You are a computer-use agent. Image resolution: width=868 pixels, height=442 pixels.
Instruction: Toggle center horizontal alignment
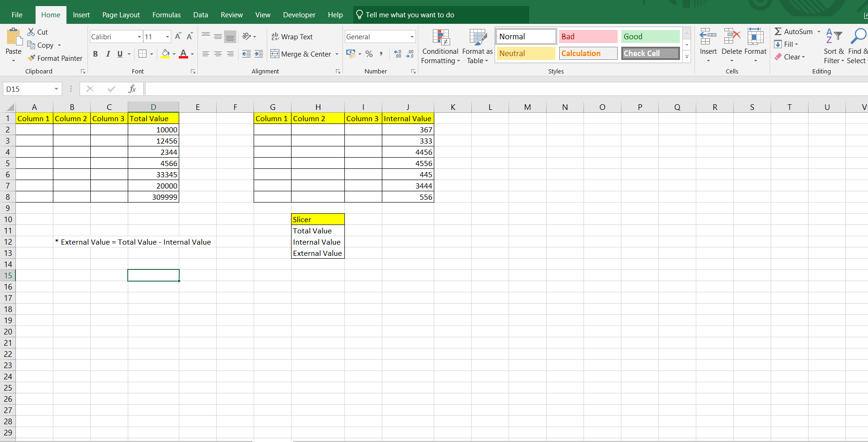[x=218, y=54]
